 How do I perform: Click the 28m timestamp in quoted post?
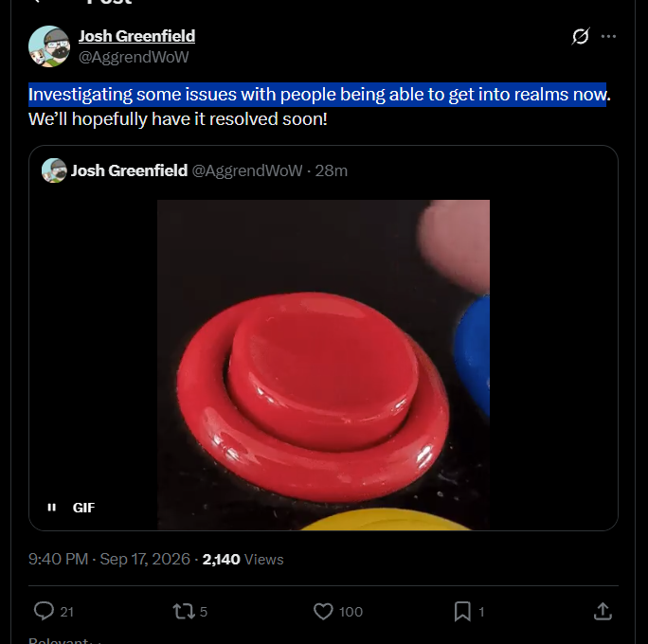pos(331,170)
